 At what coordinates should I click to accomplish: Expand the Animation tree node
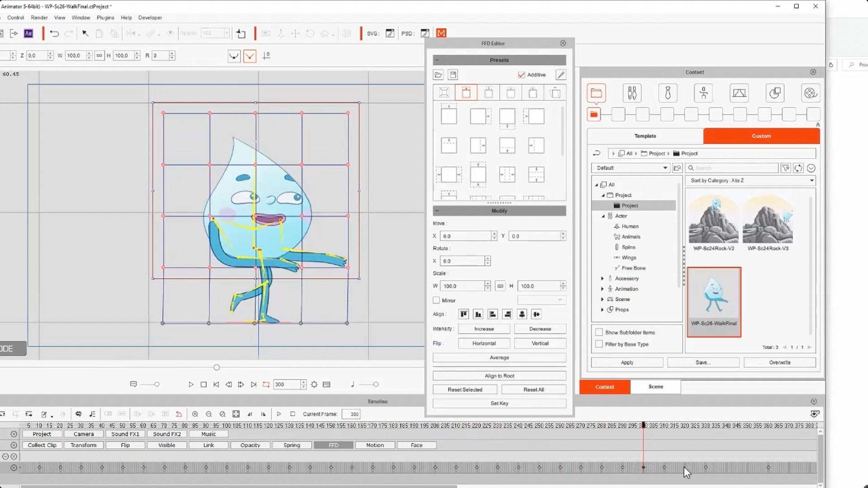tap(602, 289)
